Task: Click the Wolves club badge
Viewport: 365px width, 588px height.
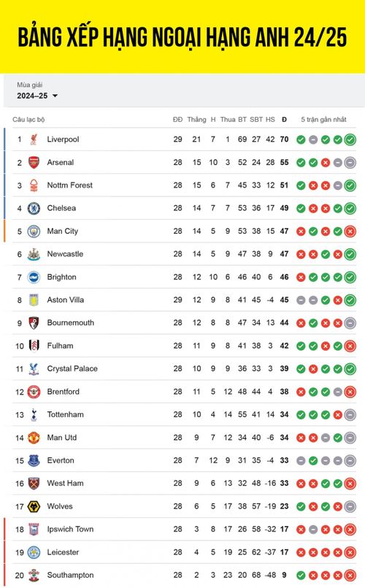Action: tap(34, 507)
